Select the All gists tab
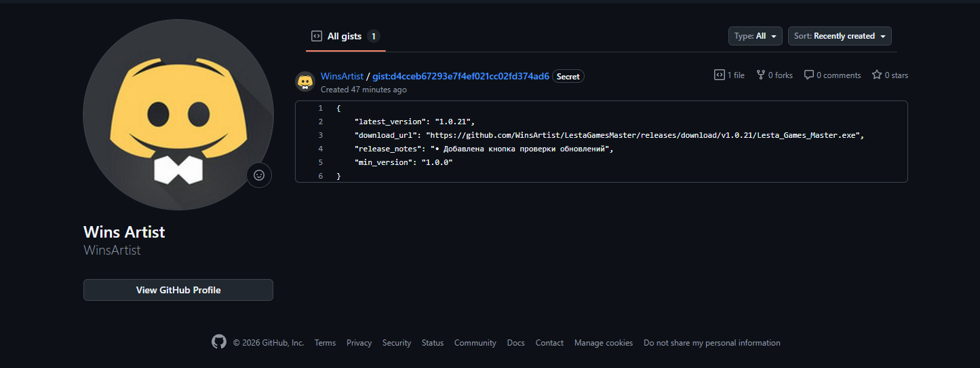 click(x=345, y=36)
